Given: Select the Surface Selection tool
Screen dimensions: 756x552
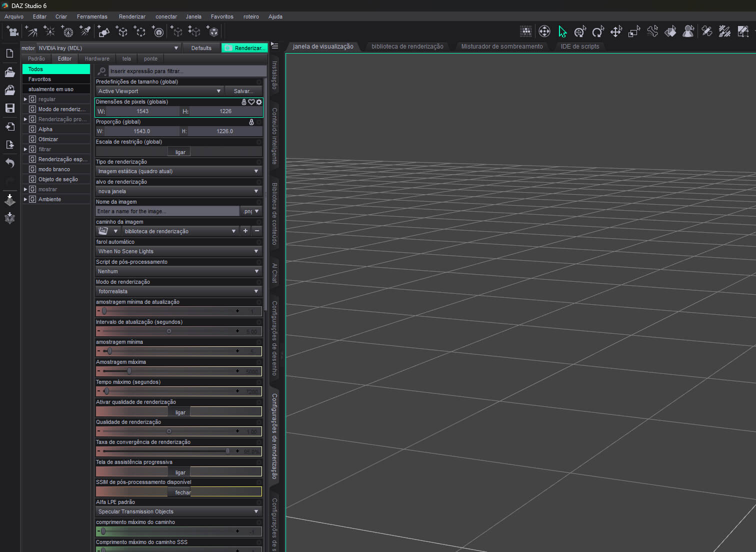Looking at the screenshot, I should click(670, 32).
